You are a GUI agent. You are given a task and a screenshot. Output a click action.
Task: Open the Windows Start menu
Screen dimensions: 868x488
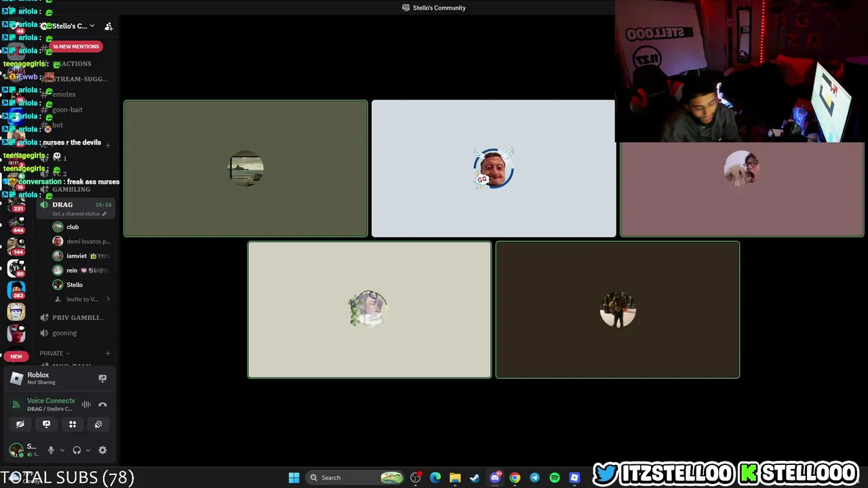click(x=294, y=478)
